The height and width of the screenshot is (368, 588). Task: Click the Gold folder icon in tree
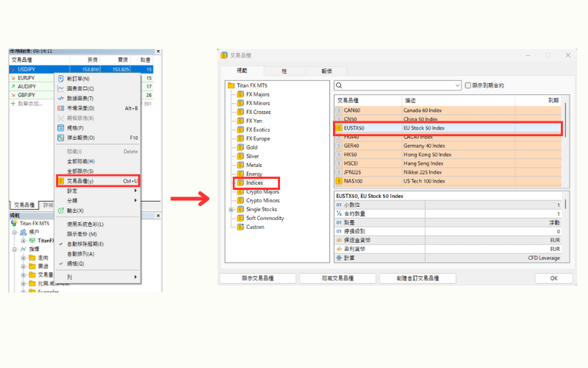tap(240, 147)
